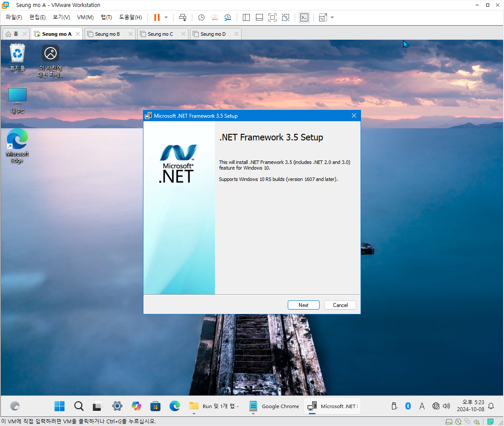The image size is (504, 426).
Task: Click the VMware message log status icon
Action: tap(490, 422)
